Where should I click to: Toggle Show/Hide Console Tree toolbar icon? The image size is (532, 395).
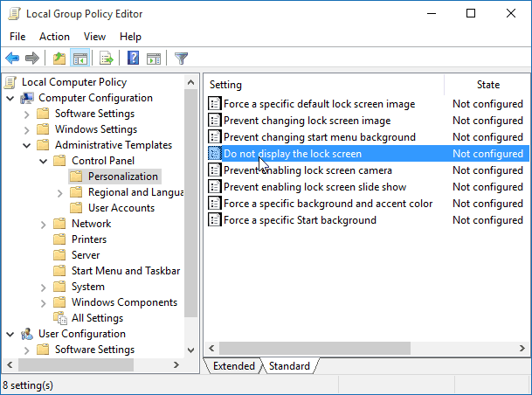(x=80, y=59)
